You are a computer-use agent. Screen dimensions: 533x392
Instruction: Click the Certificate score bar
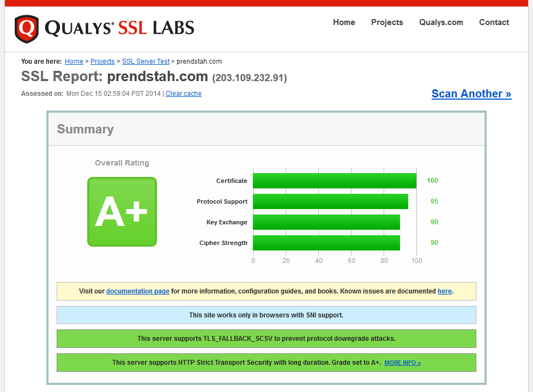coord(335,181)
